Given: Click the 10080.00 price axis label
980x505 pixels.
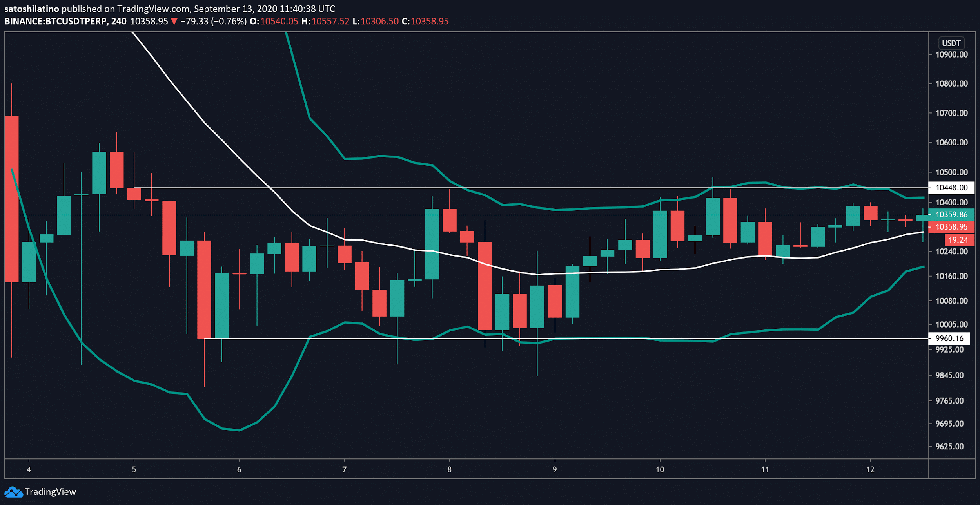Looking at the screenshot, I should coord(951,301).
